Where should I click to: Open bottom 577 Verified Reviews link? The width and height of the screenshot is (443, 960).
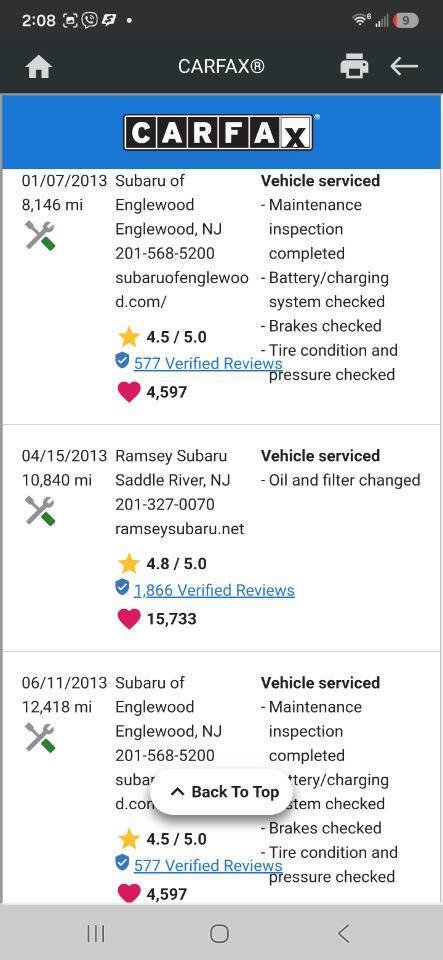tap(208, 866)
